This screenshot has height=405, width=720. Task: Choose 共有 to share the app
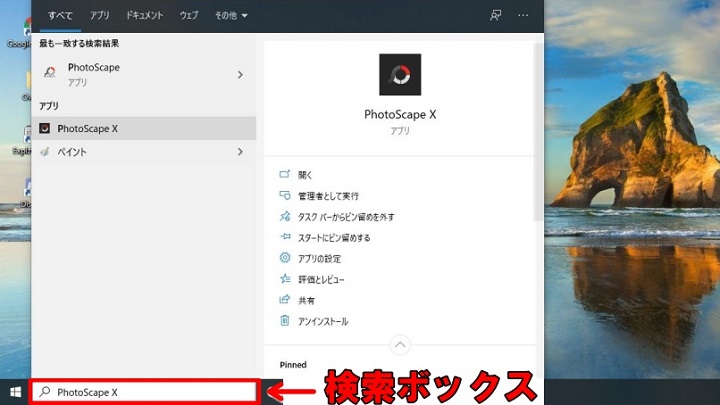pos(306,301)
